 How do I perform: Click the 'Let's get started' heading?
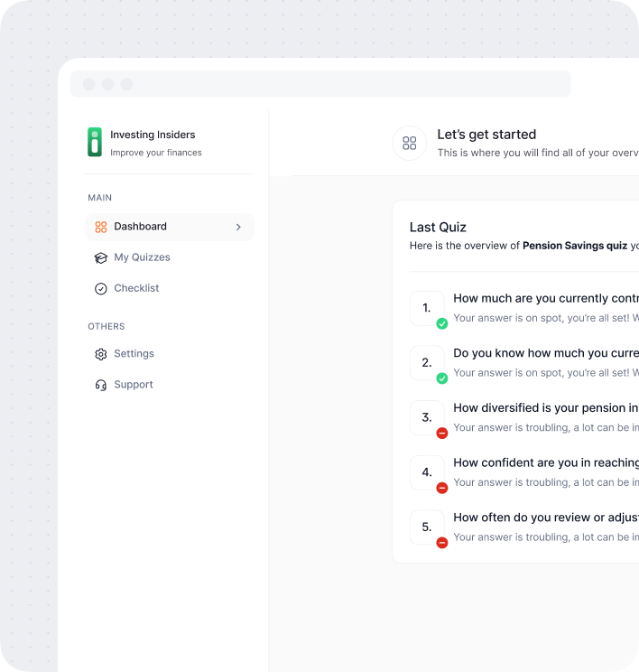click(x=486, y=135)
